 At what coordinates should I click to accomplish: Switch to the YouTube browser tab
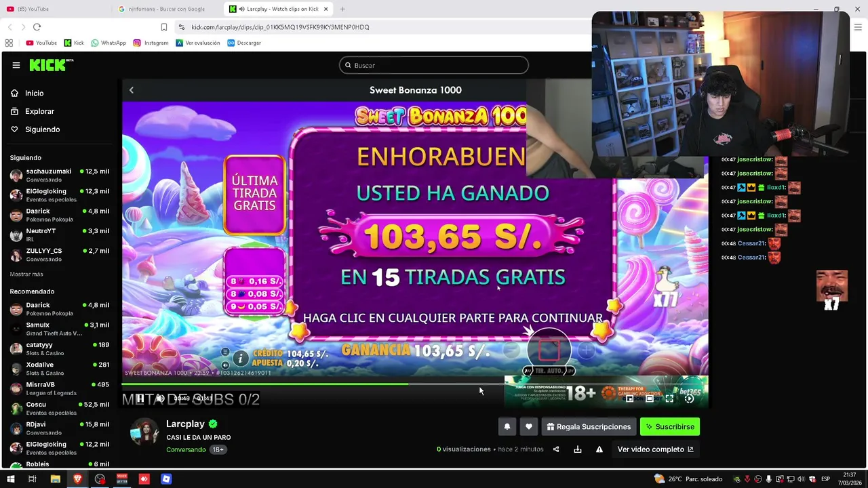coord(56,9)
